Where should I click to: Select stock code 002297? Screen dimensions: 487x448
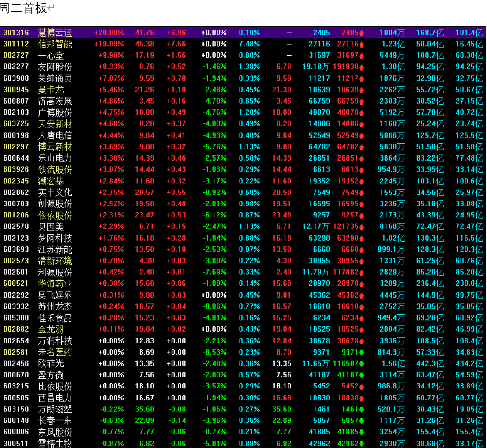coord(16,146)
